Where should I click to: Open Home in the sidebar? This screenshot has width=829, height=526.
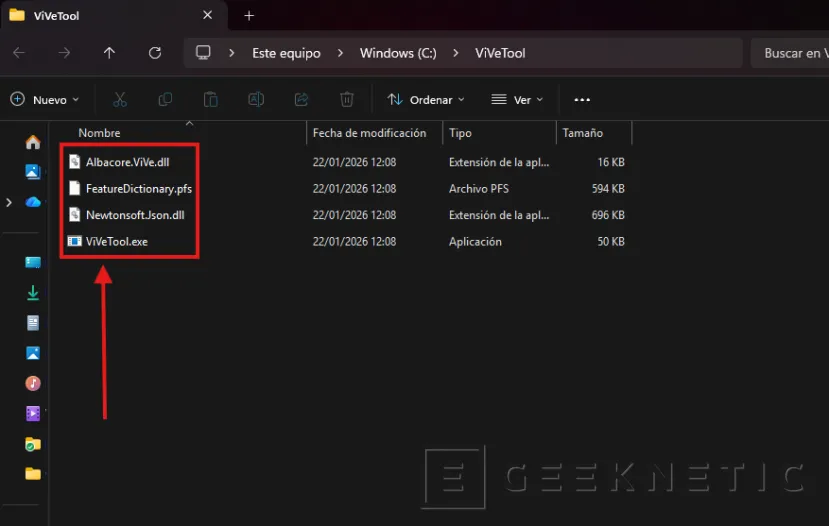click(x=33, y=142)
